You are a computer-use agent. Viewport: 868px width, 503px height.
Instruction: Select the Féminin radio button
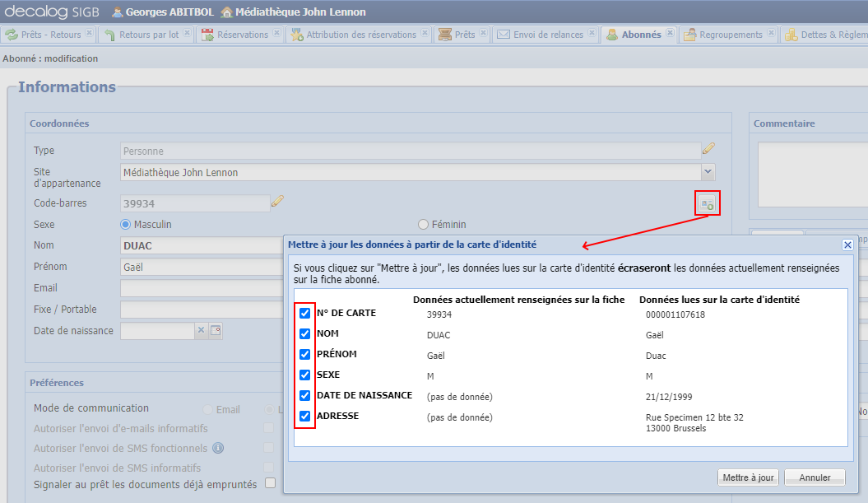point(424,224)
